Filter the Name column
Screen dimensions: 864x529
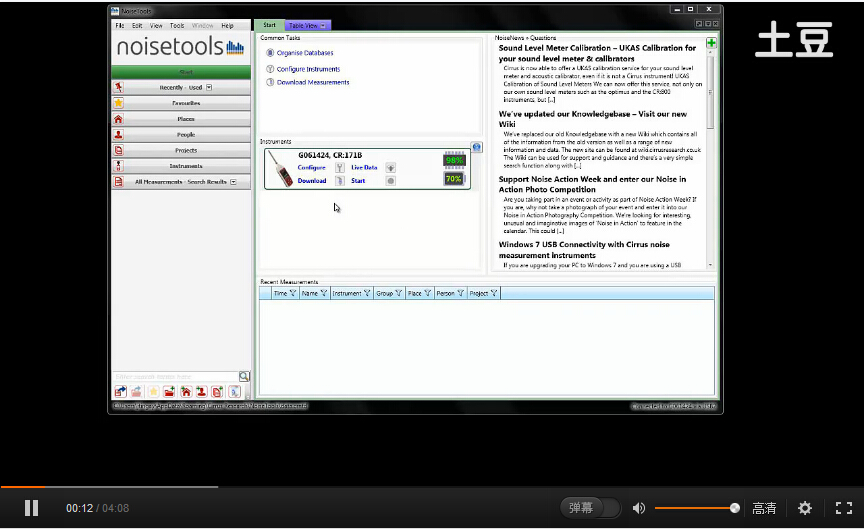click(323, 293)
